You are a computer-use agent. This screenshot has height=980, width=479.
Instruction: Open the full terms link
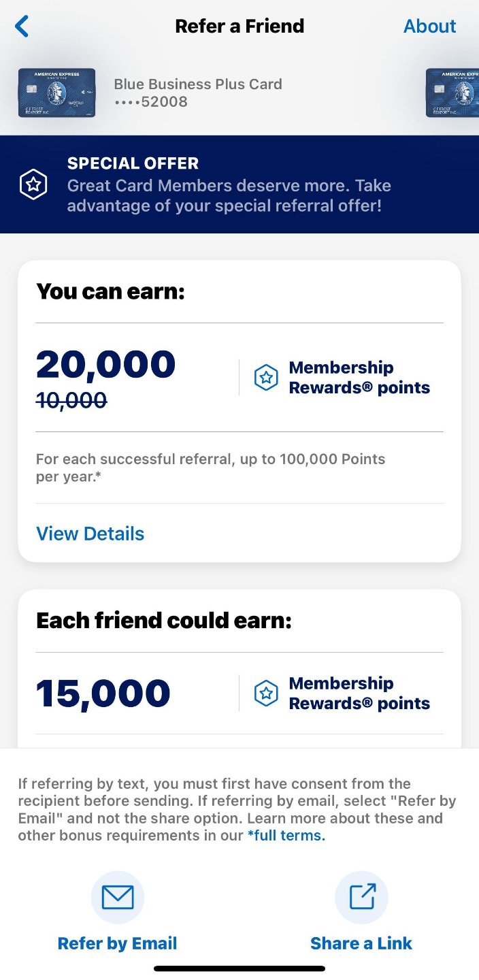coord(286,836)
